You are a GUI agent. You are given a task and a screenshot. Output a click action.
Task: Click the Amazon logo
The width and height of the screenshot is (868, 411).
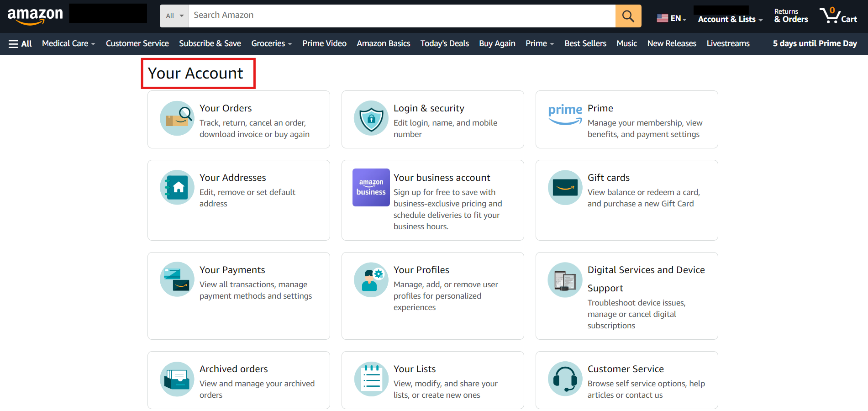35,16
